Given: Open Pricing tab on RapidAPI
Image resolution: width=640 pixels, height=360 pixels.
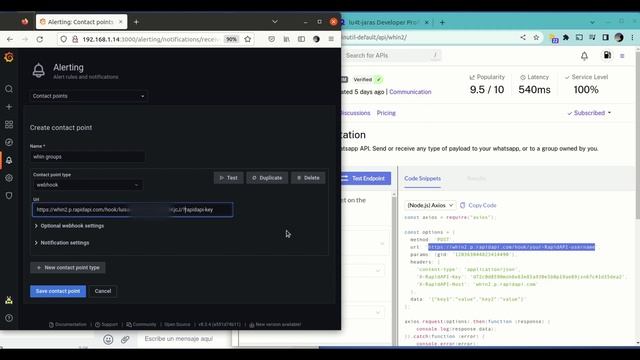Looking at the screenshot, I should click(x=386, y=113).
